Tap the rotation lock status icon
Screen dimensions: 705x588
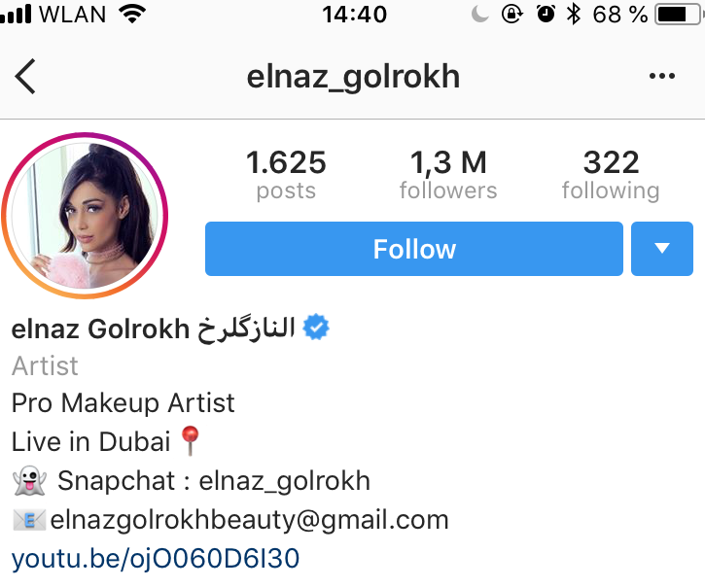click(512, 14)
